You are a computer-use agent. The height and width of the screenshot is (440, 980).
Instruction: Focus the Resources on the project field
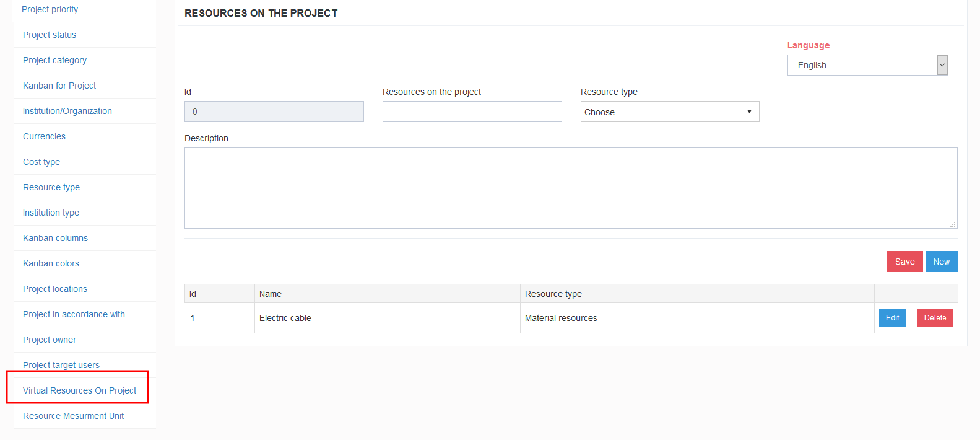point(472,112)
